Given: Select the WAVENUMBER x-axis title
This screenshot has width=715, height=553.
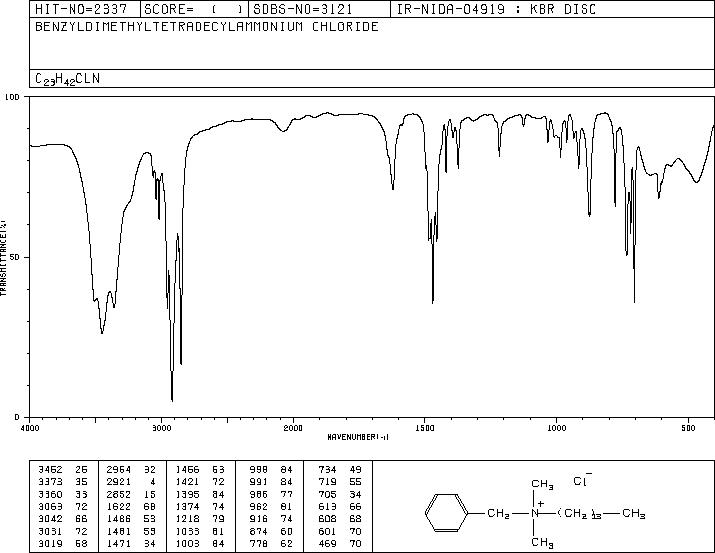Looking at the screenshot, I should coord(358,437).
